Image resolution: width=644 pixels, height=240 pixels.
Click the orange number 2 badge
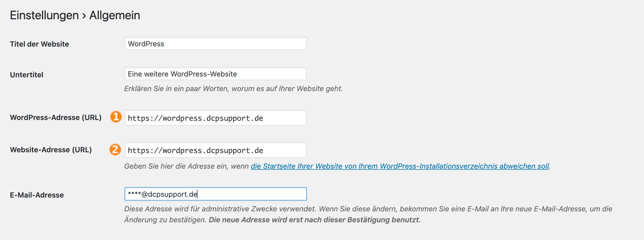(115, 149)
